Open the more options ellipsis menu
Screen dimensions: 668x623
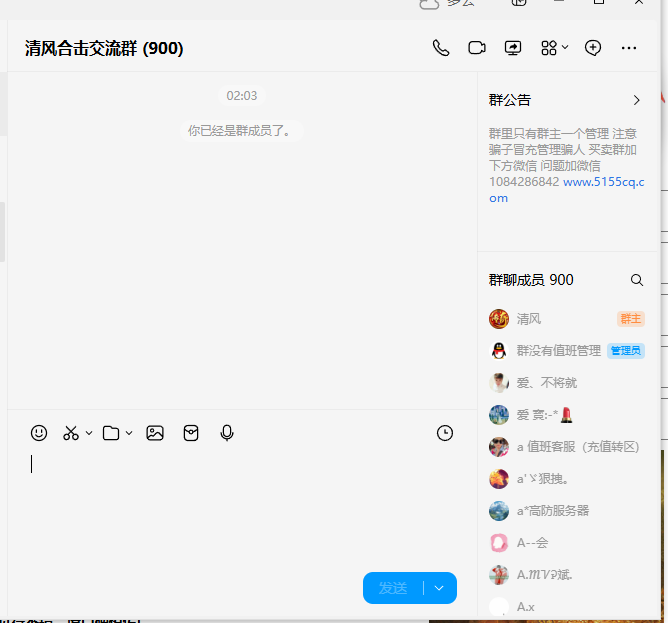(x=629, y=48)
